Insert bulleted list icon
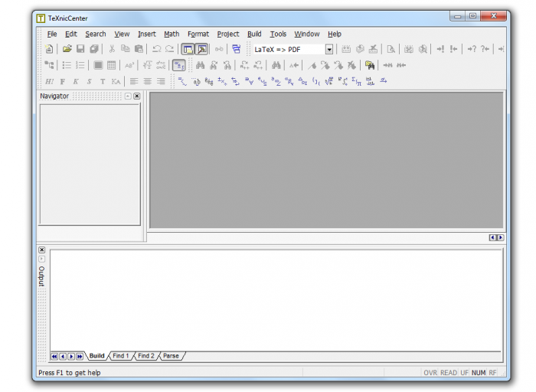The height and width of the screenshot is (392, 536). [x=67, y=65]
